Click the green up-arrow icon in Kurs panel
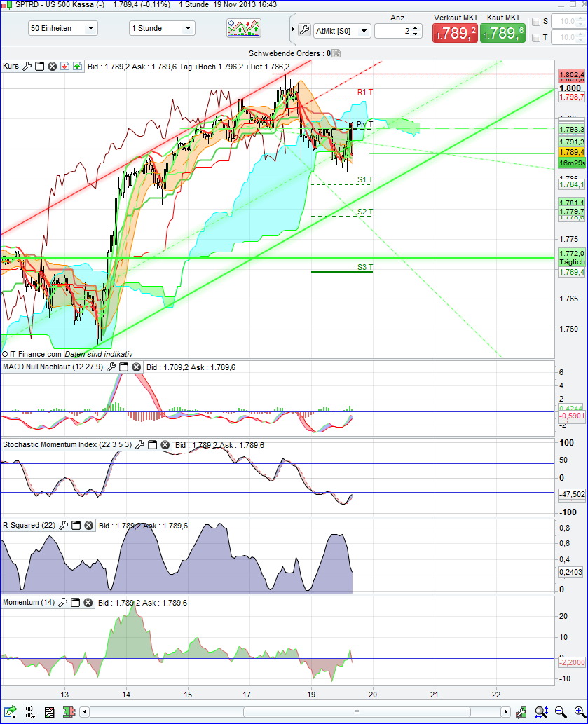The height and width of the screenshot is (724, 588). point(77,66)
